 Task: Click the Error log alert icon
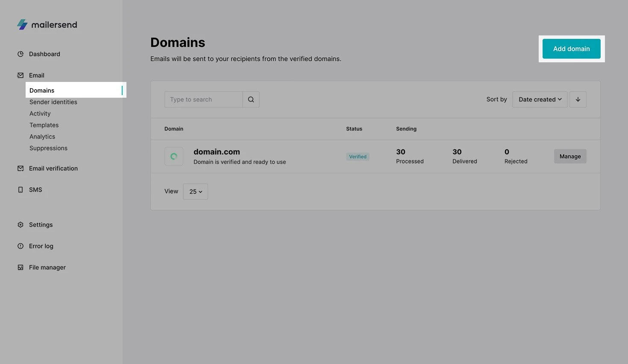point(21,246)
